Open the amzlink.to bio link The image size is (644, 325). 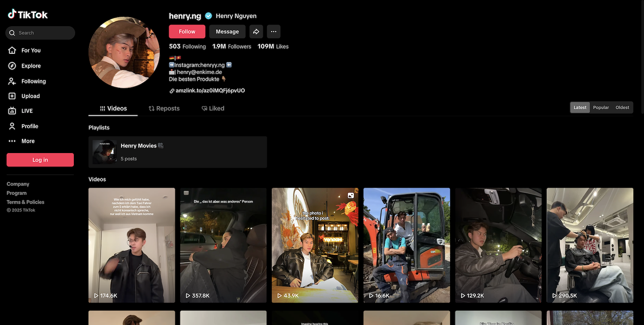[x=210, y=91]
